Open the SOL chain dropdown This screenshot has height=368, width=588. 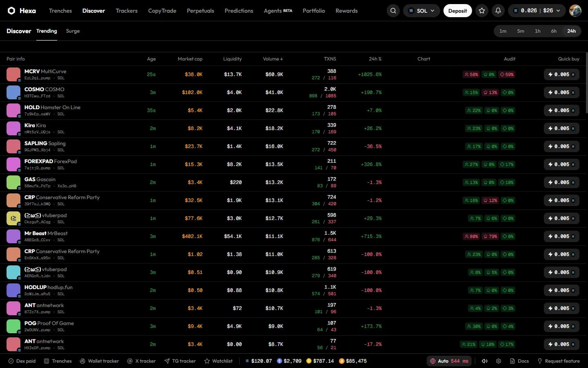pos(421,11)
